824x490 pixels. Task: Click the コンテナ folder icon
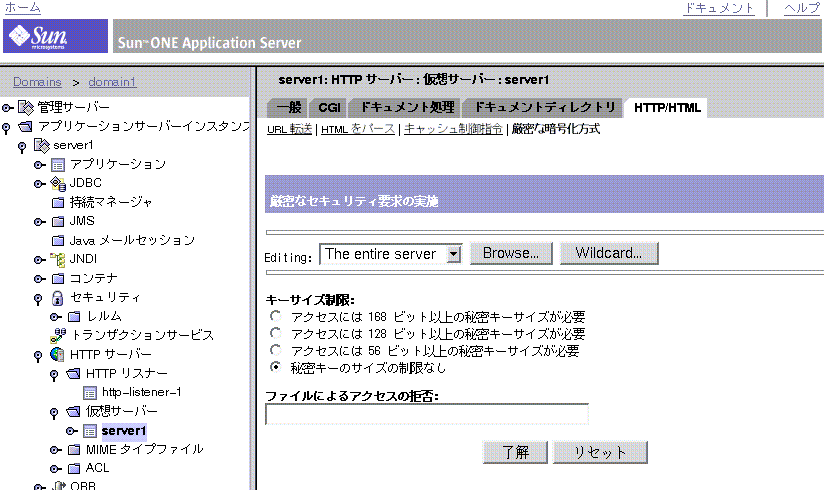(58, 279)
